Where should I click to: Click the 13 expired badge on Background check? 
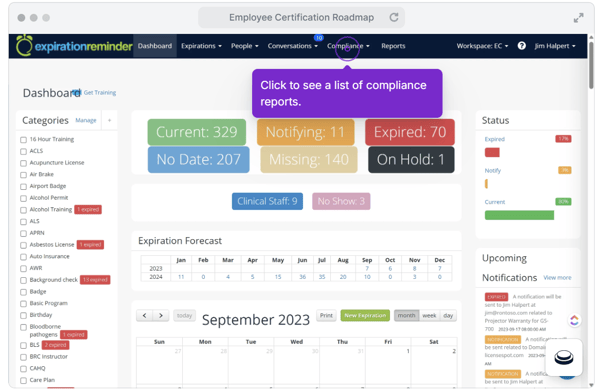95,280
